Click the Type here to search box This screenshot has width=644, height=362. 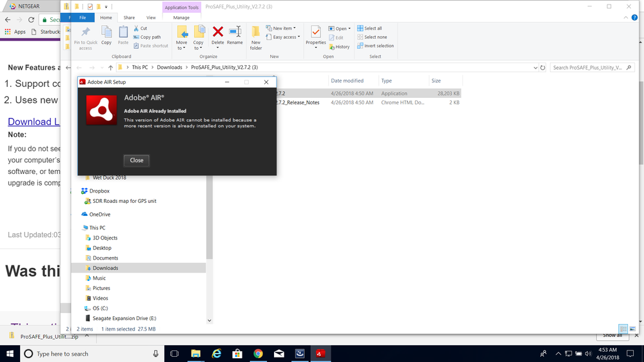[92, 354]
